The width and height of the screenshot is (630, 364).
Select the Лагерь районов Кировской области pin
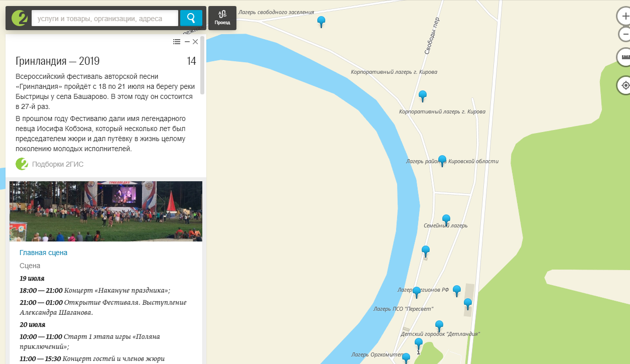tap(442, 160)
